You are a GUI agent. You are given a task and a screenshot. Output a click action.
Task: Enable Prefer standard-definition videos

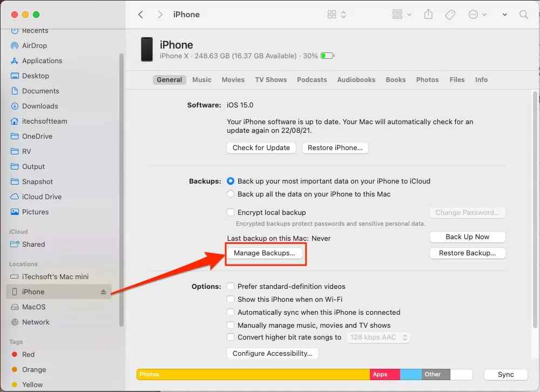tap(231, 287)
